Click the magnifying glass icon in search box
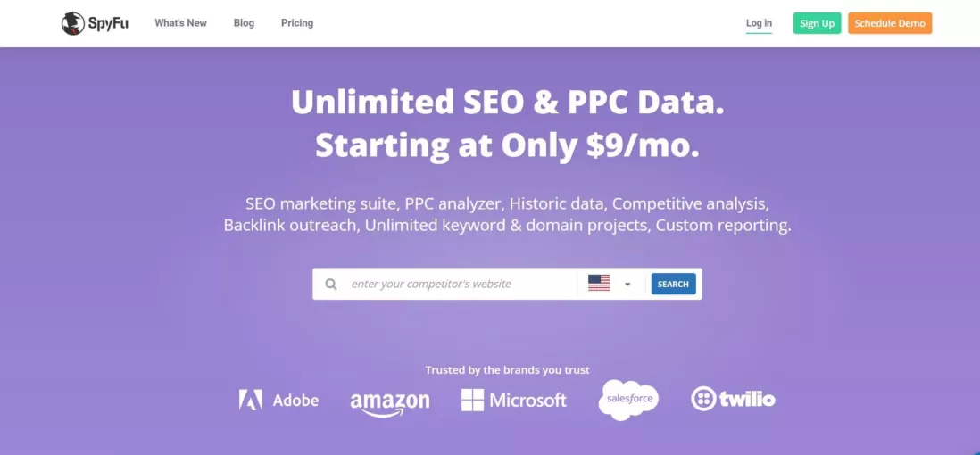The image size is (980, 455). [x=331, y=285]
